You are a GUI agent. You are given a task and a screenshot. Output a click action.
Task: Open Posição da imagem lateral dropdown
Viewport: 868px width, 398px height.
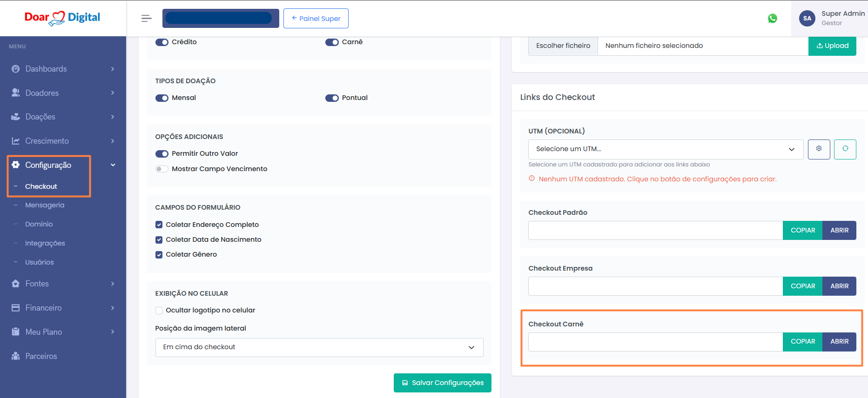[x=319, y=347]
